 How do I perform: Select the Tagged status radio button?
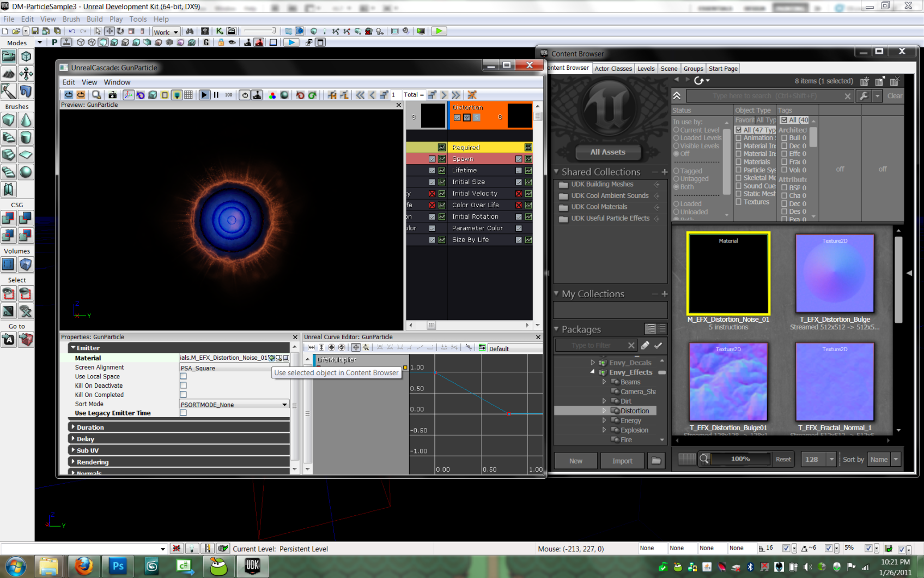[x=676, y=171]
